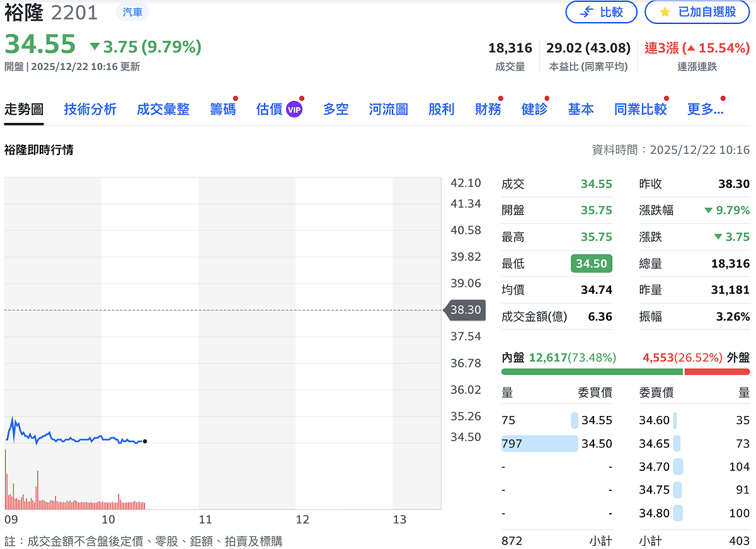Click the ask subtotal 403
Image resolution: width=756 pixels, height=549 pixels.
pos(740,541)
